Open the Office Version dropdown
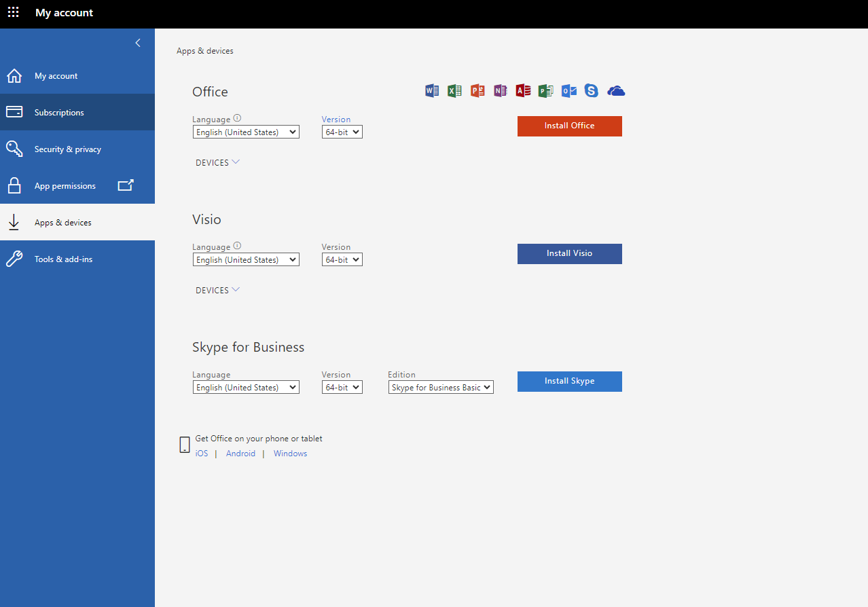 (342, 132)
